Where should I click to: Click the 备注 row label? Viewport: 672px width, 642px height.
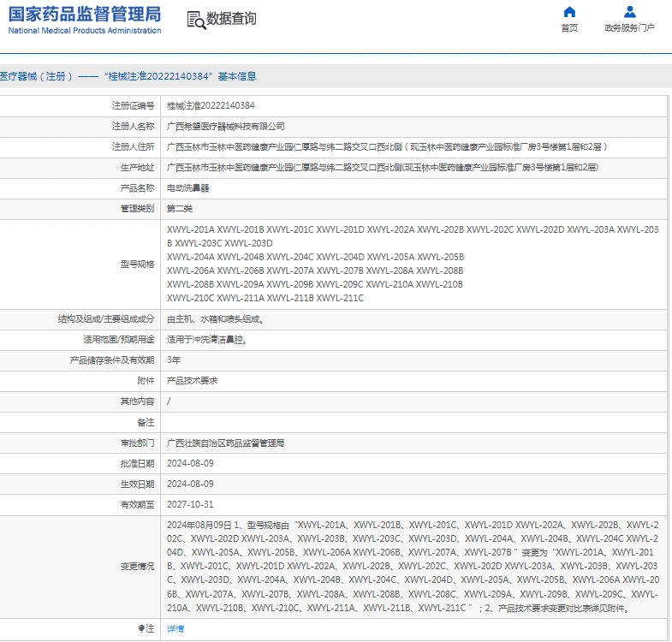[x=146, y=423]
